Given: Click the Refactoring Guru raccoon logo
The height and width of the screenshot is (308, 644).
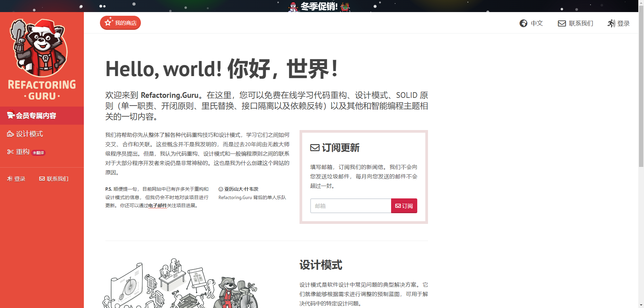Looking at the screenshot, I should pyautogui.click(x=42, y=60).
